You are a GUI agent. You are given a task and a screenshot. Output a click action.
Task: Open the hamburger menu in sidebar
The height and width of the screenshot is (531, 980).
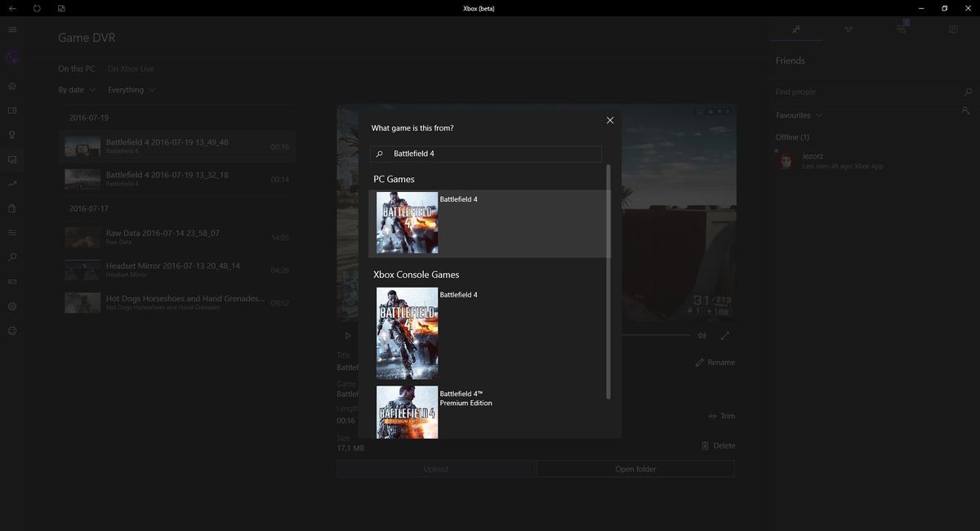pyautogui.click(x=12, y=29)
